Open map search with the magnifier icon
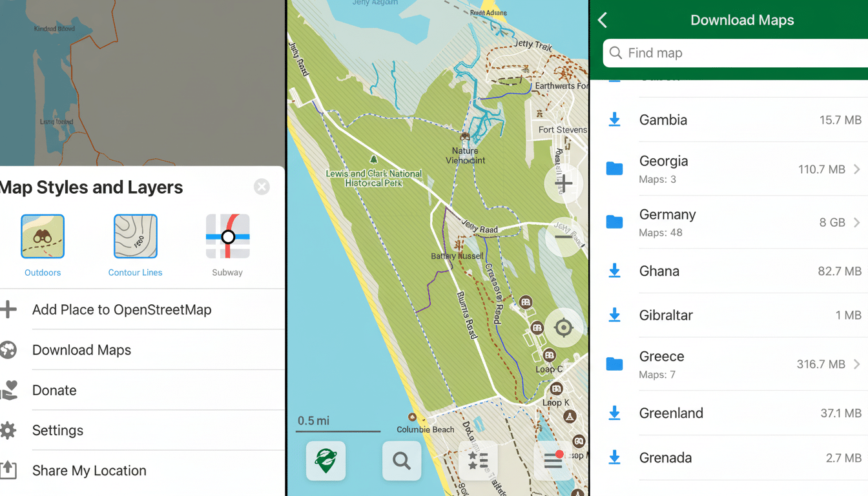Image resolution: width=868 pixels, height=496 pixels. [402, 461]
